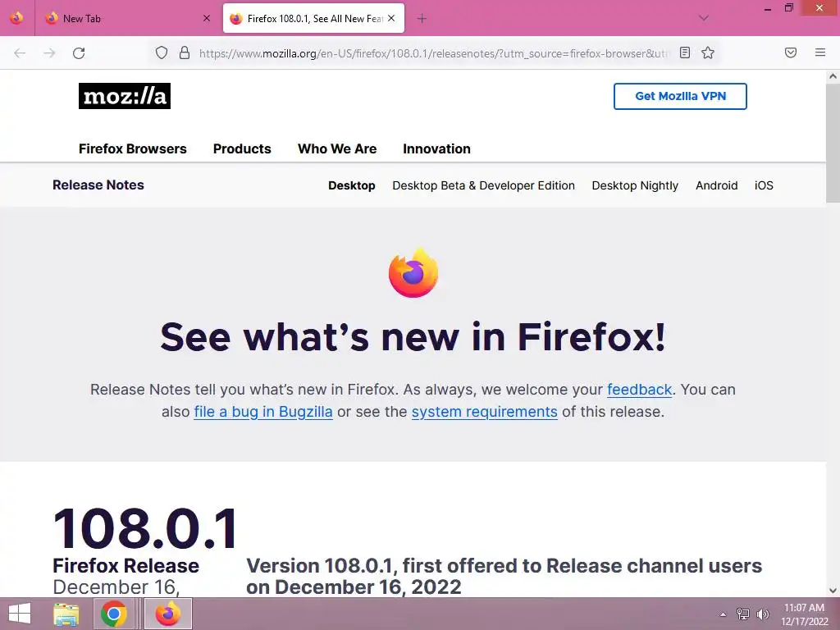Click the 'Firefox Release' label text
Image resolution: width=840 pixels, height=630 pixels.
pyautogui.click(x=126, y=566)
